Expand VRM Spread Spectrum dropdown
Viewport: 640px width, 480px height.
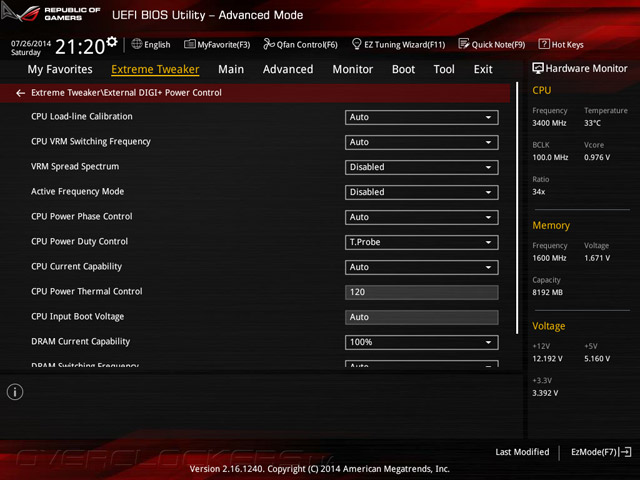click(x=422, y=167)
